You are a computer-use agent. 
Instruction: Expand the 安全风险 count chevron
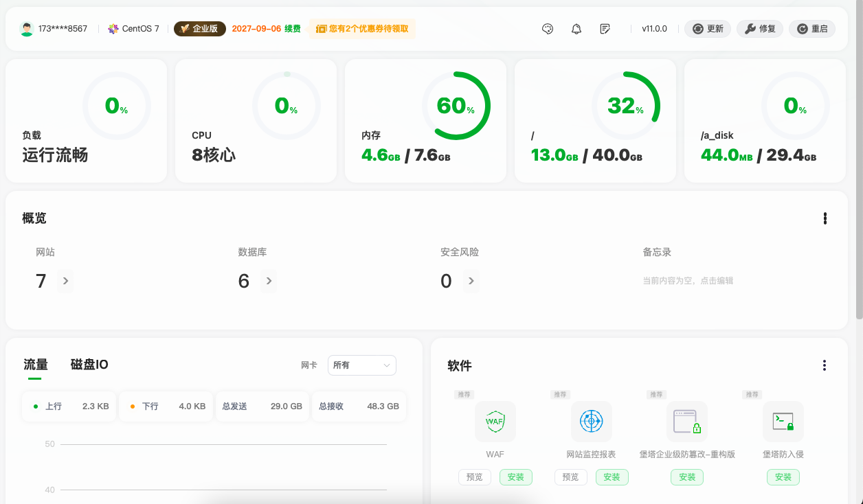coord(471,281)
